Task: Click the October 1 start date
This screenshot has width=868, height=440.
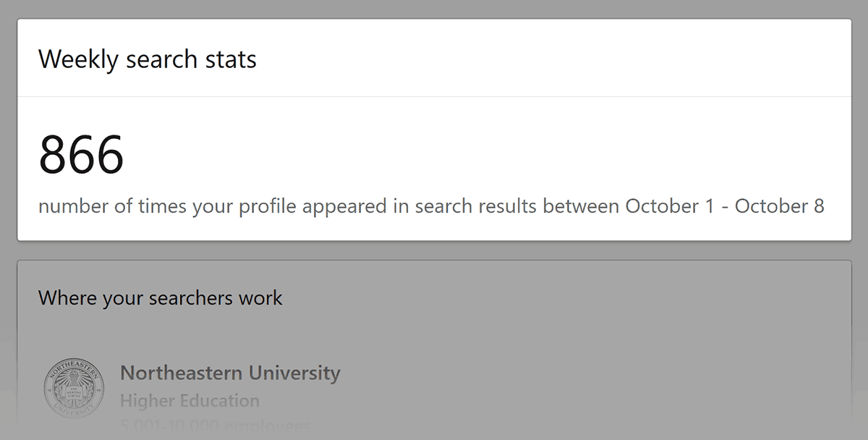Action: [673, 206]
